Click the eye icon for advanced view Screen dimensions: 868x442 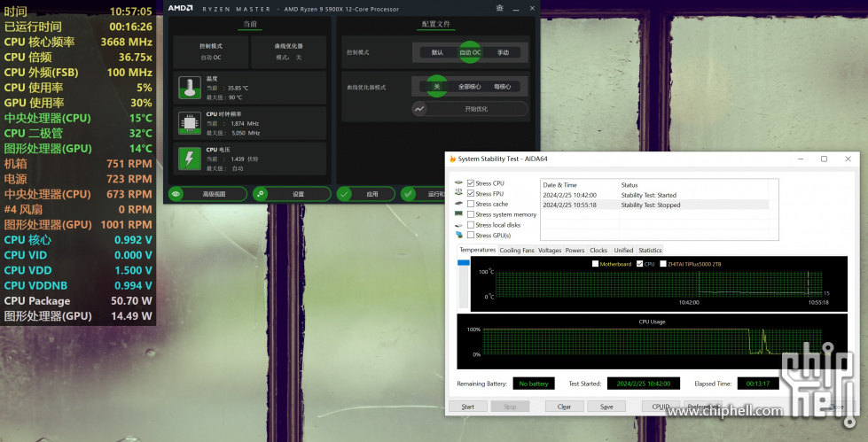tap(176, 194)
